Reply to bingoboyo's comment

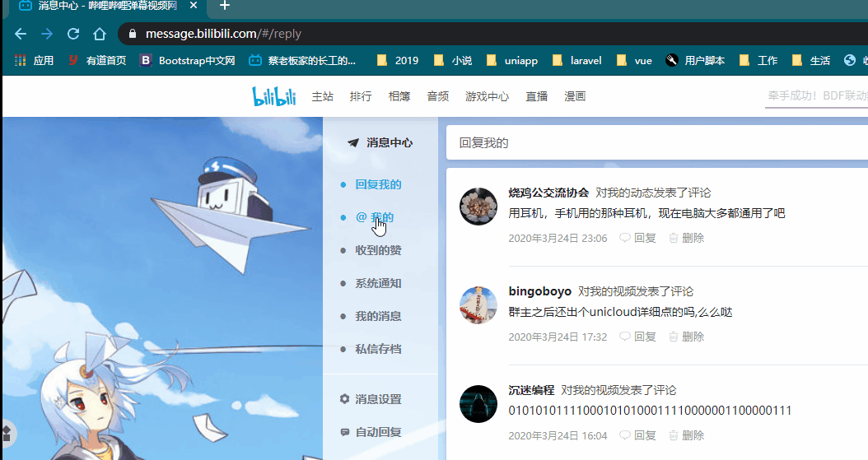click(x=637, y=337)
